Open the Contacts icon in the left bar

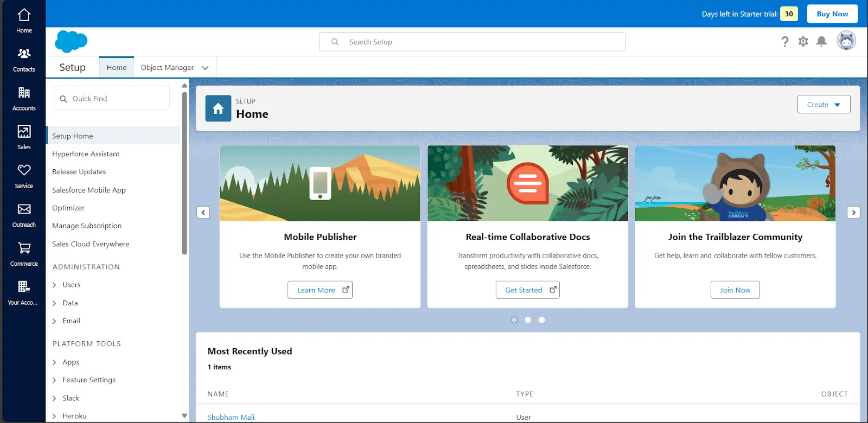tap(24, 54)
